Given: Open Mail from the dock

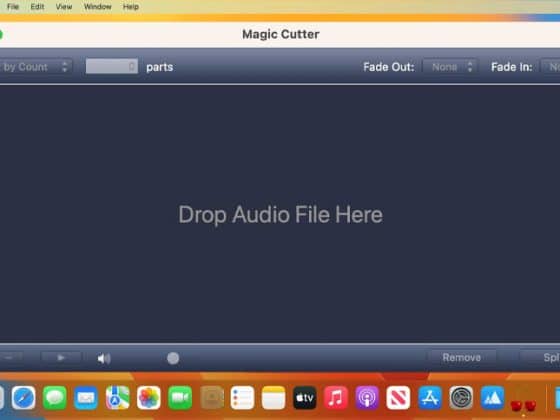Looking at the screenshot, I should click(x=86, y=398).
